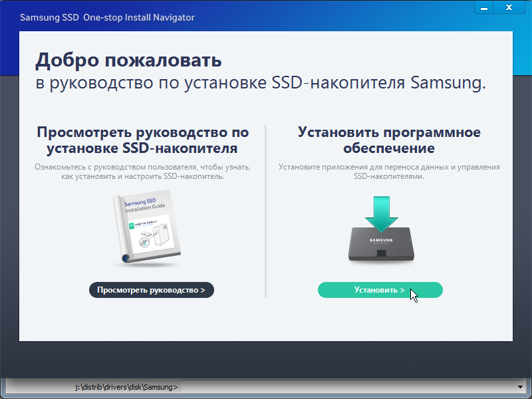The height and width of the screenshot is (399, 532).
Task: Minimize the Install Navigator window
Action: 484,7
